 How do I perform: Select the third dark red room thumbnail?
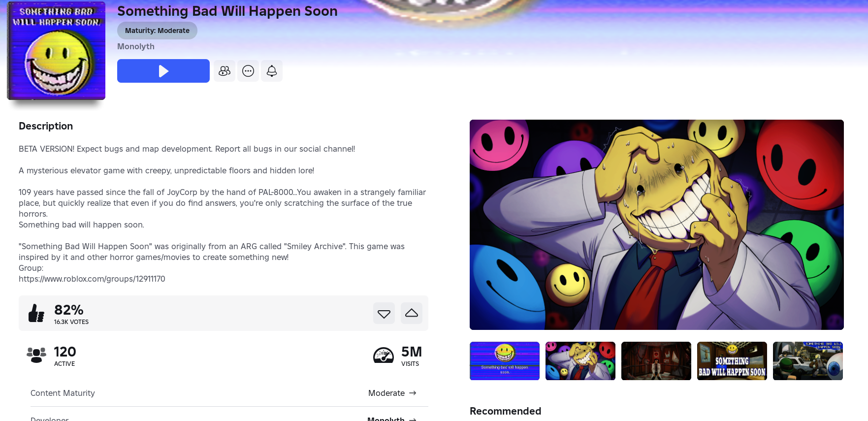[656, 361]
